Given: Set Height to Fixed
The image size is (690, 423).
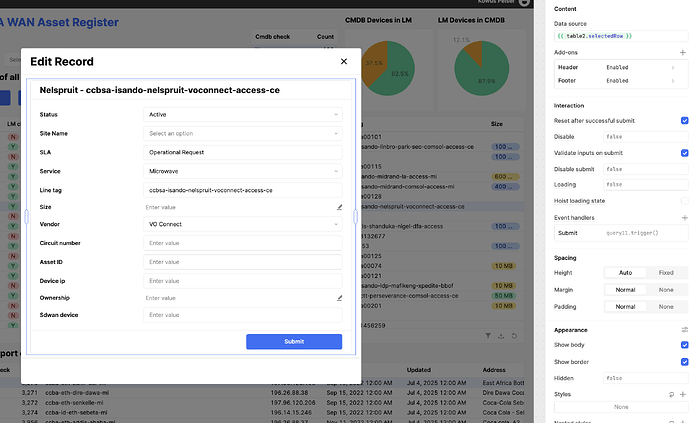Looking at the screenshot, I should pyautogui.click(x=665, y=272).
